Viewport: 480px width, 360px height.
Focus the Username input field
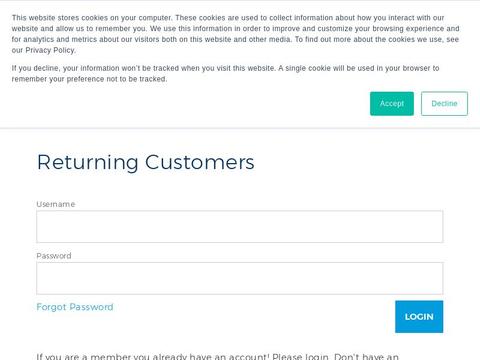(x=240, y=227)
